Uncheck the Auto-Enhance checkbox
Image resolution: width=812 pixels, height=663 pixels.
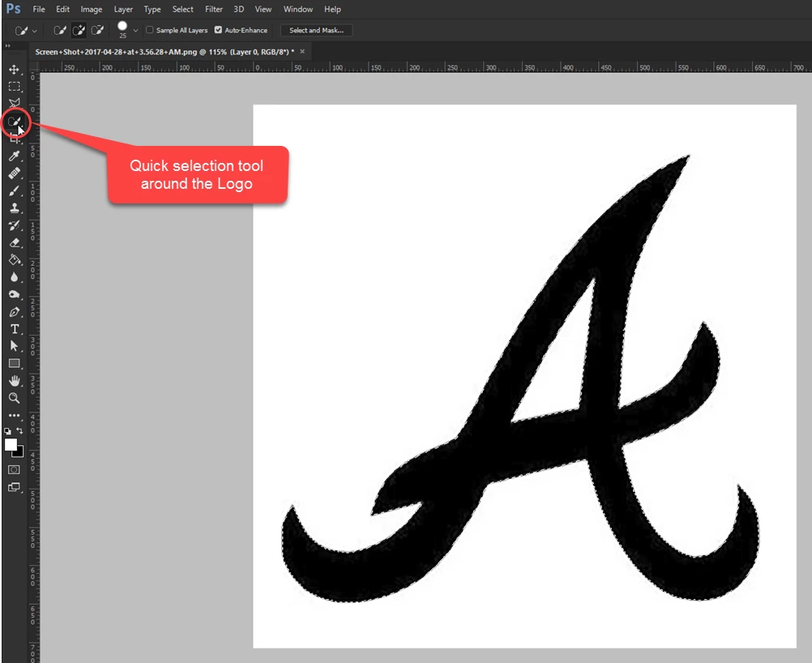[218, 30]
